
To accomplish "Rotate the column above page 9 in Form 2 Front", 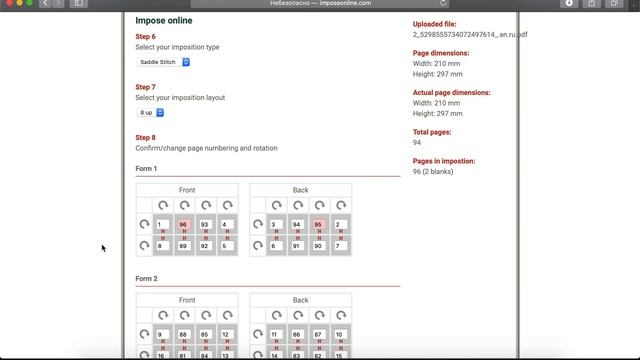I will click(x=163, y=315).
